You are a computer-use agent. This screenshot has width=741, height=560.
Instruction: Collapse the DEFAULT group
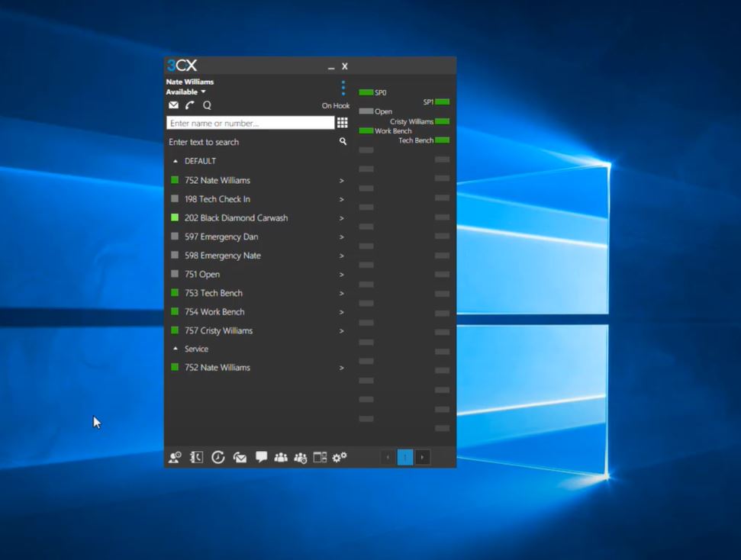pyautogui.click(x=176, y=161)
